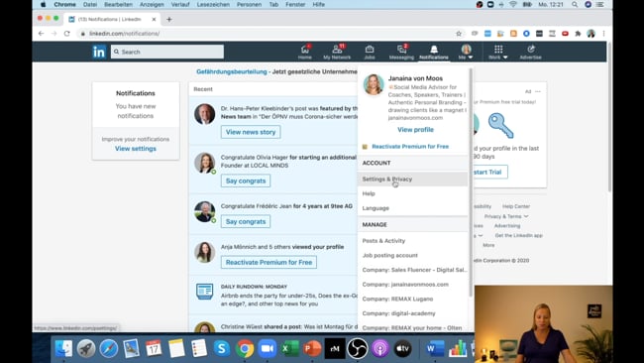Open Podcasts from the Dock
Image resolution: width=644 pixels, height=363 pixels.
(x=379, y=348)
